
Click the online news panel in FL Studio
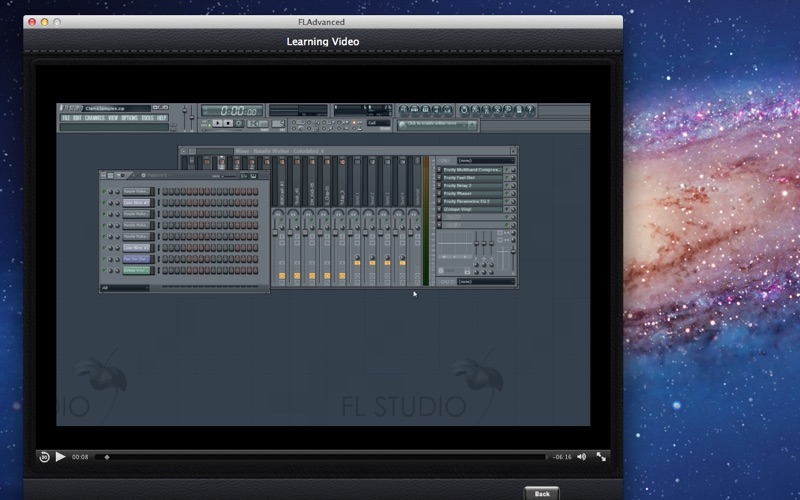pos(437,124)
